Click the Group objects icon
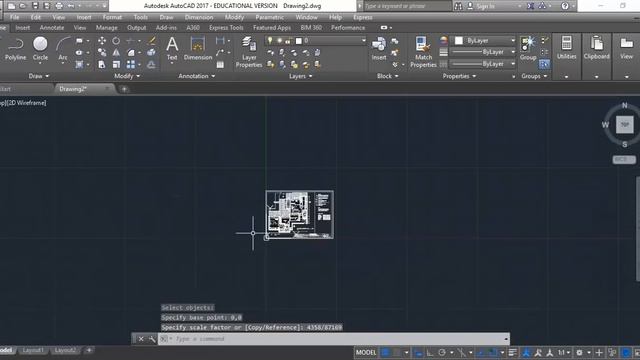 click(x=528, y=49)
